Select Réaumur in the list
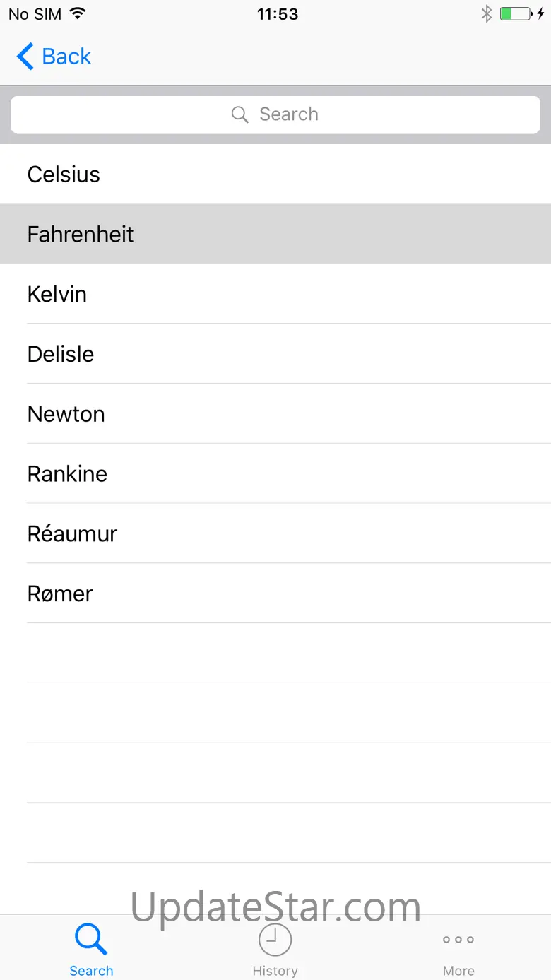Viewport: 551px width, 980px height. 72,533
